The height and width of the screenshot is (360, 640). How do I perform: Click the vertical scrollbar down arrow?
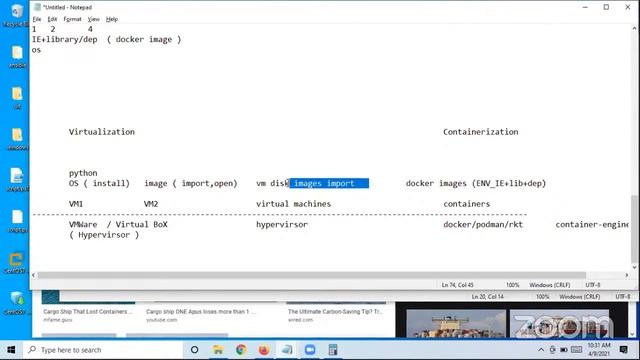[634, 267]
